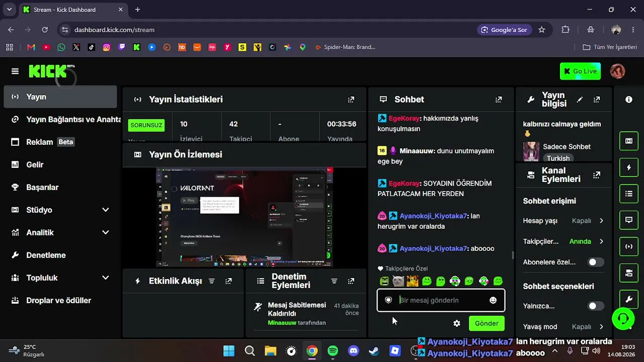Insert the cat emote into chat

pyautogui.click(x=398, y=281)
